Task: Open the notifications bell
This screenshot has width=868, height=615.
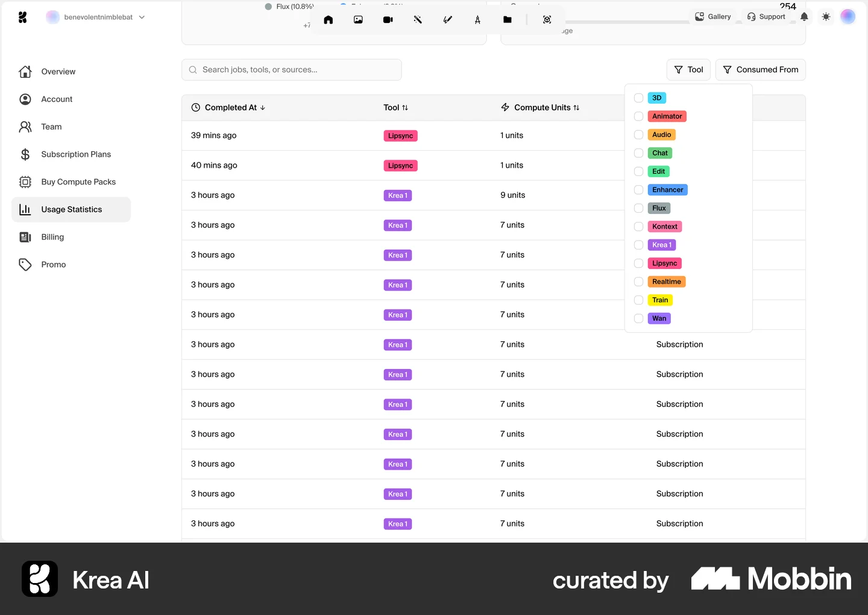Action: coord(804,17)
